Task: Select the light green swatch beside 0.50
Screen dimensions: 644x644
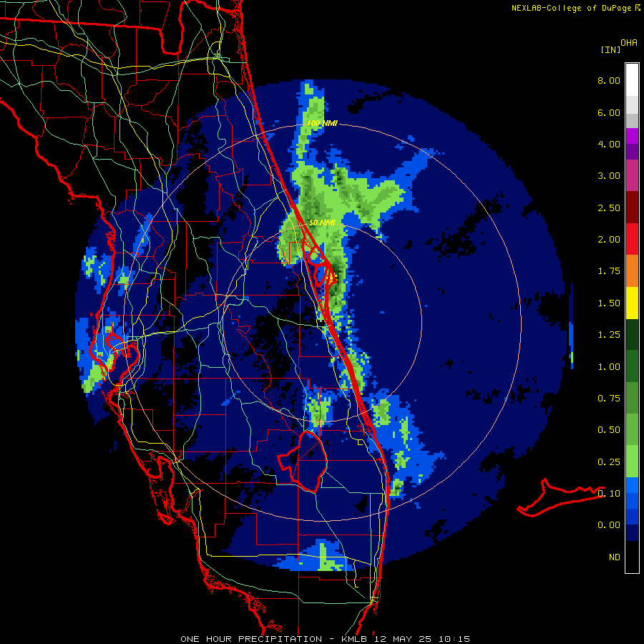Action: (x=632, y=430)
